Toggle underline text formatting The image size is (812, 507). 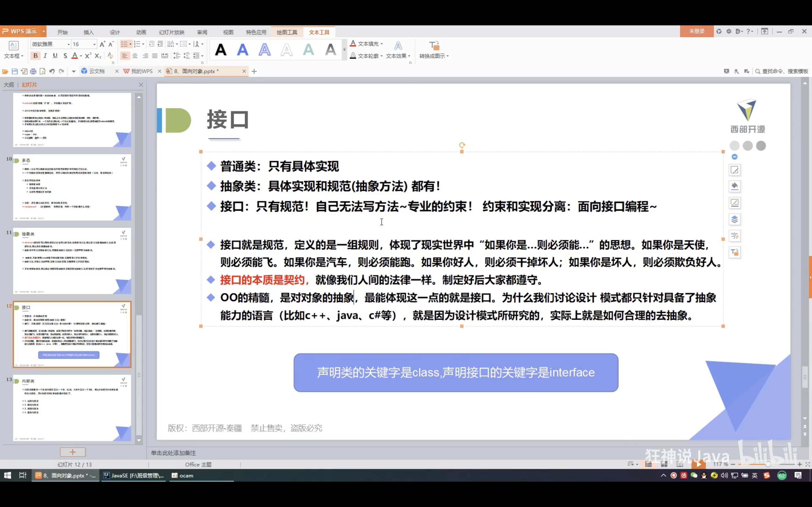(55, 56)
